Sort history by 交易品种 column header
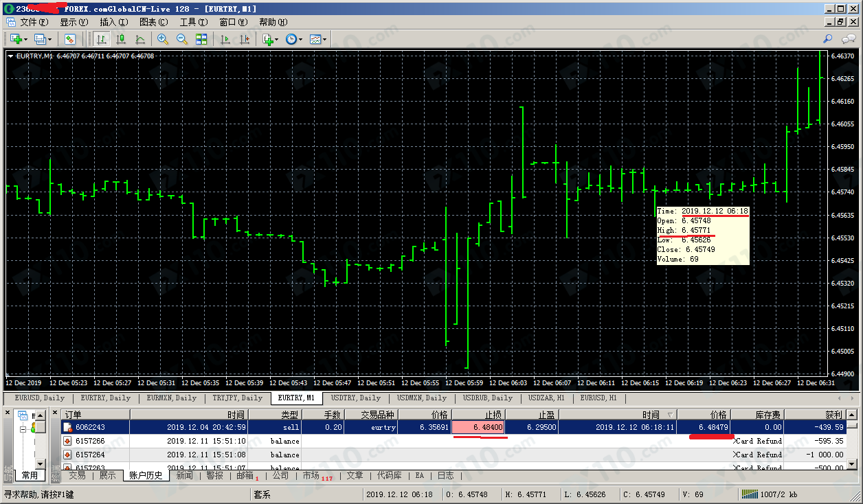Image resolution: width=863 pixels, height=504 pixels. (x=370, y=415)
